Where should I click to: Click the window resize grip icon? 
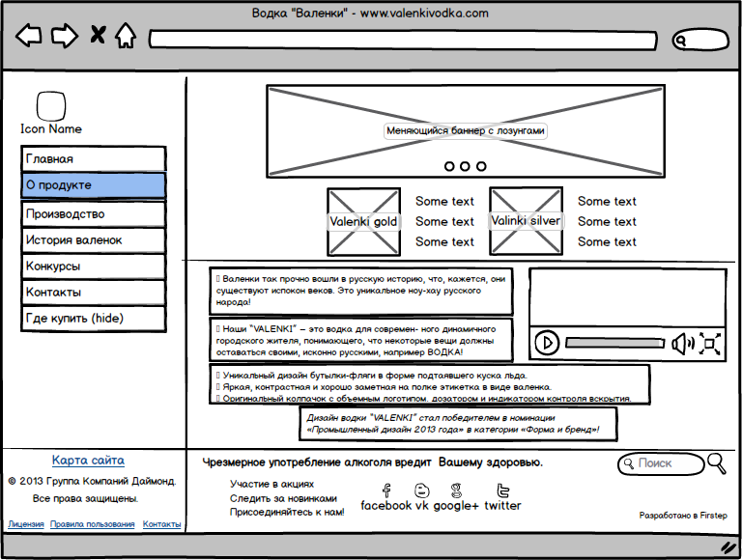click(x=728, y=547)
